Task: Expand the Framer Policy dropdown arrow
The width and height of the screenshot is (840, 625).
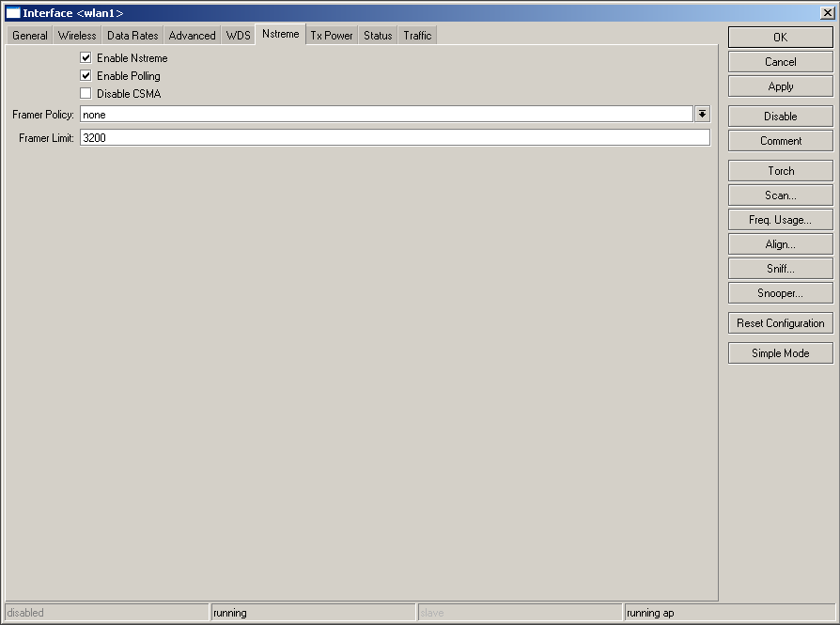Action: pyautogui.click(x=702, y=115)
